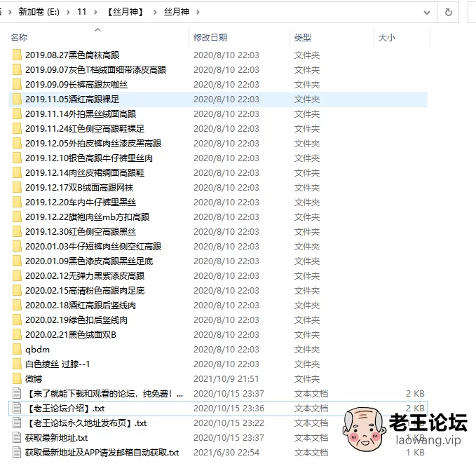Select the 【老王论坛介绍】.txt file icon

(x=17, y=408)
